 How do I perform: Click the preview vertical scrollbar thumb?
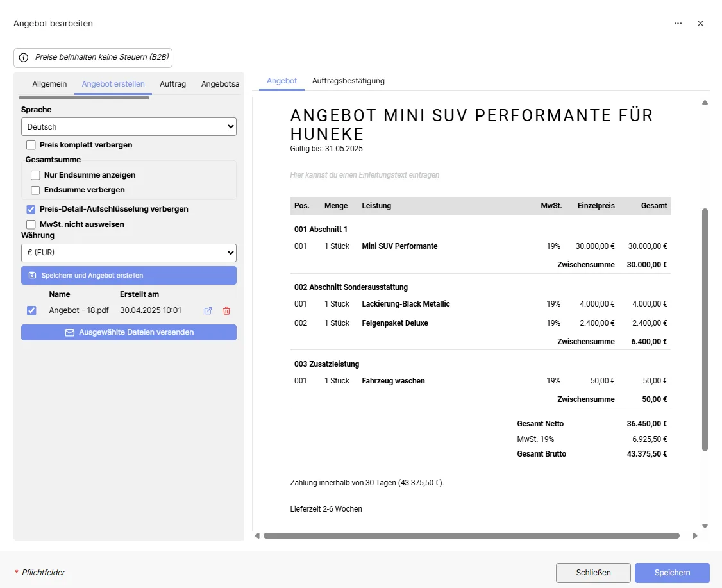pyautogui.click(x=705, y=330)
